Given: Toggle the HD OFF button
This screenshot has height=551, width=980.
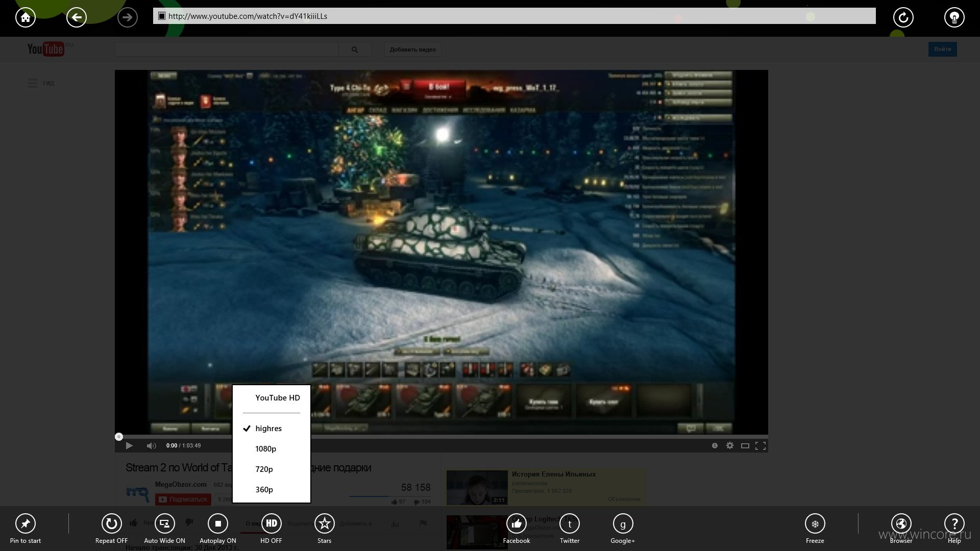Looking at the screenshot, I should 271,529.
